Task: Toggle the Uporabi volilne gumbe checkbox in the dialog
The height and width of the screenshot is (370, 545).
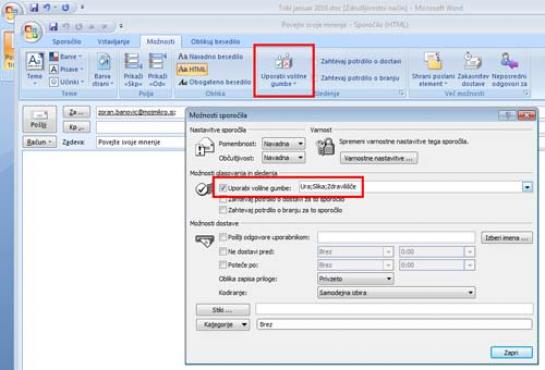Action: click(223, 188)
